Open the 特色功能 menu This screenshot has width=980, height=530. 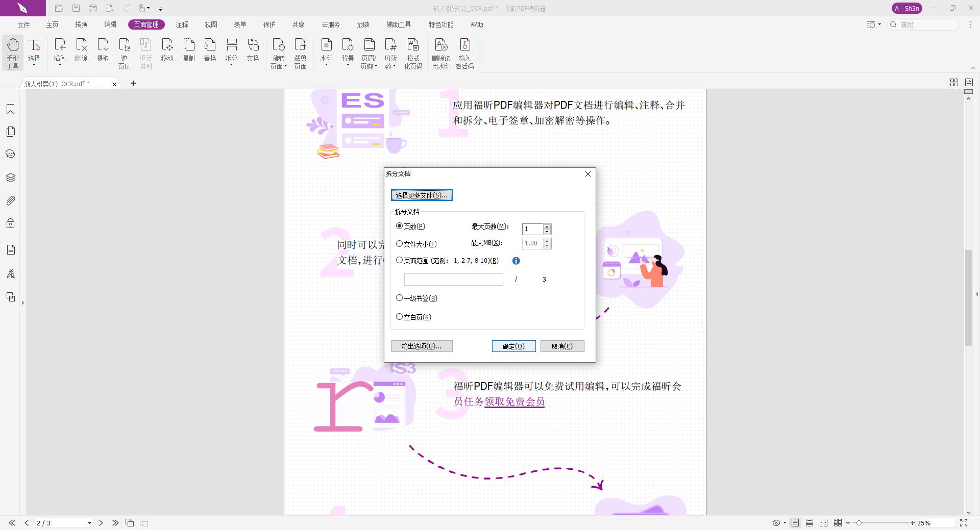click(441, 24)
